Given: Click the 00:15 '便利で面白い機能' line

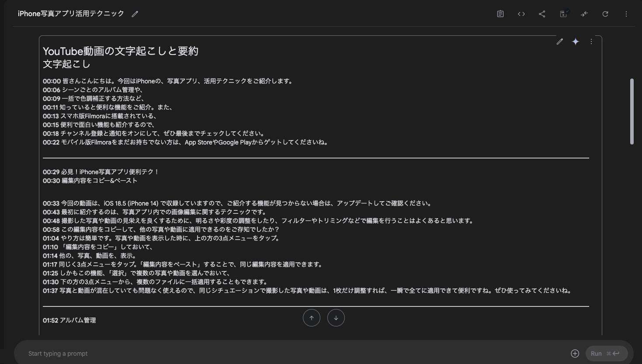Looking at the screenshot, I should click(x=99, y=125).
